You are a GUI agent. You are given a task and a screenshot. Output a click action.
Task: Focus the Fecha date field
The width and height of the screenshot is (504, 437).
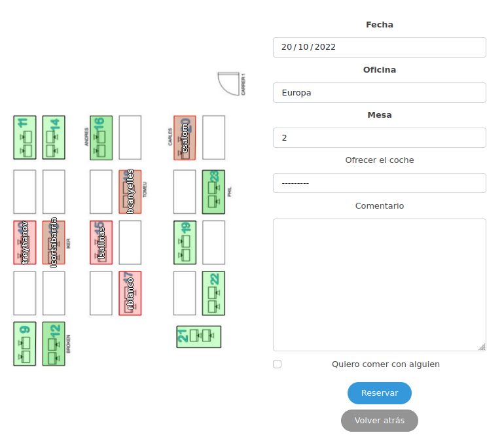tap(380, 47)
